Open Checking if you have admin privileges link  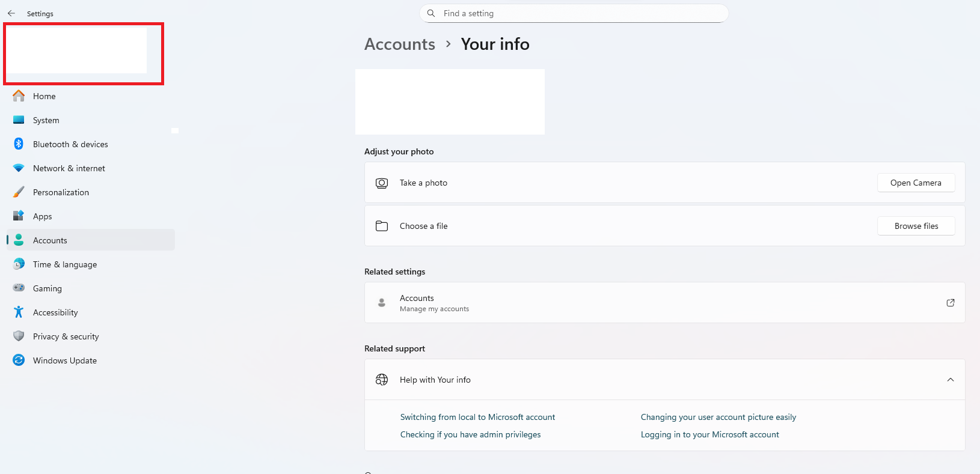pyautogui.click(x=470, y=434)
